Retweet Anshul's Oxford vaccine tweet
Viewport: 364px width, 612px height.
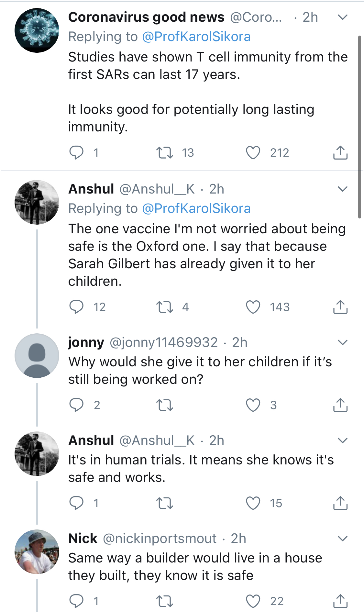point(164,307)
